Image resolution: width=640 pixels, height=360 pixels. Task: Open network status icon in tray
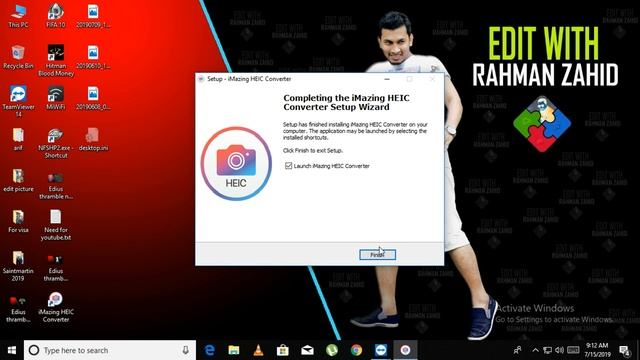(547, 350)
